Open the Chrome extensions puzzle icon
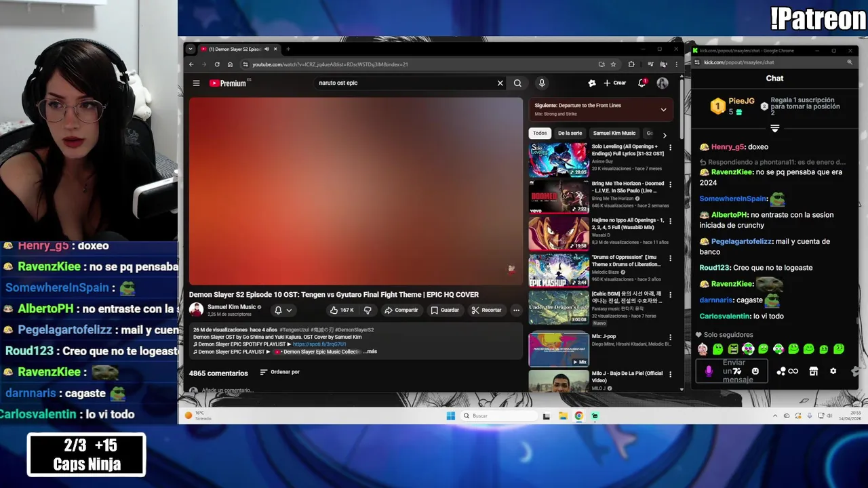 [x=631, y=64]
